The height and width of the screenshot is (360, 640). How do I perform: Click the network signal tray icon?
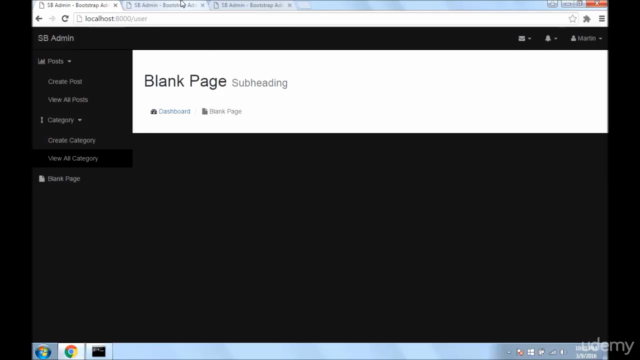553,352
